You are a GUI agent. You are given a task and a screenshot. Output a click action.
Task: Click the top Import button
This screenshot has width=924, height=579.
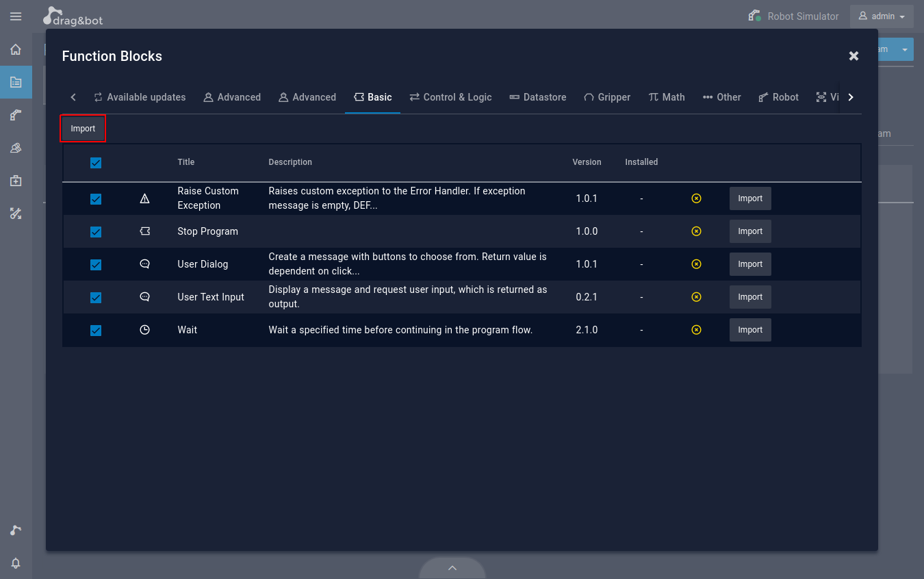tap(83, 129)
